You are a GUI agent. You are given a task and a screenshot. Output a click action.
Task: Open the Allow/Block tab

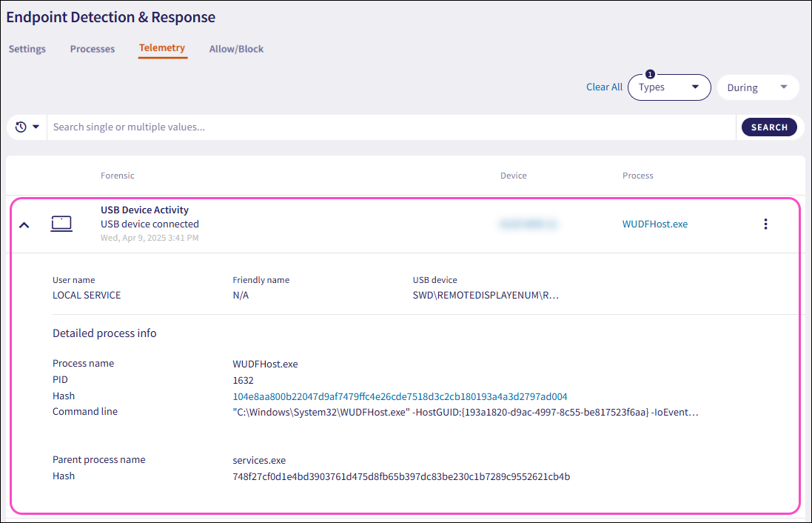point(236,49)
